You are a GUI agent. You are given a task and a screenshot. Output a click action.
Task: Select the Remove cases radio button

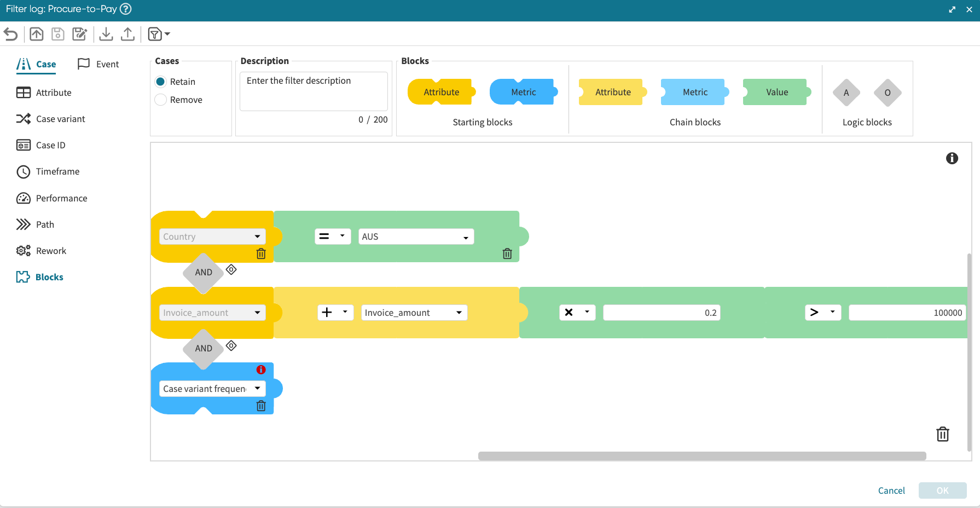coord(161,100)
